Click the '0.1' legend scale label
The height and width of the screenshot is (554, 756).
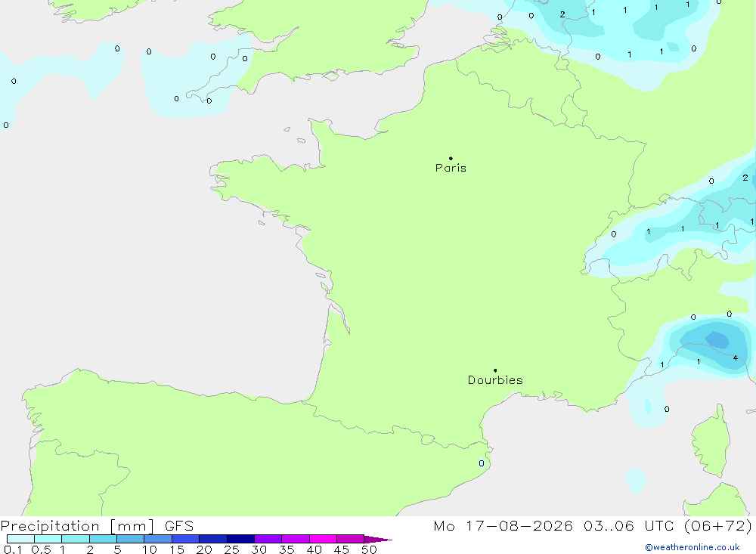[13, 549]
